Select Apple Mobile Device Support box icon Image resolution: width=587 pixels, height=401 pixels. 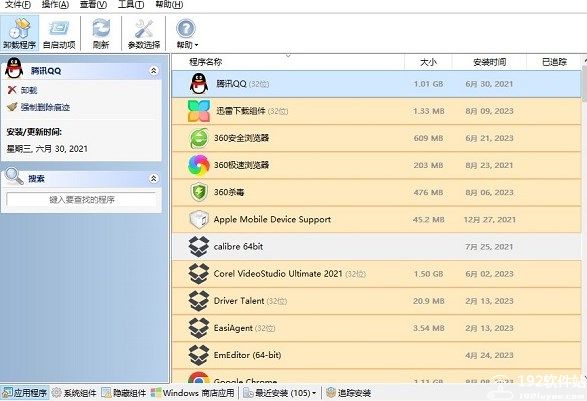[199, 219]
